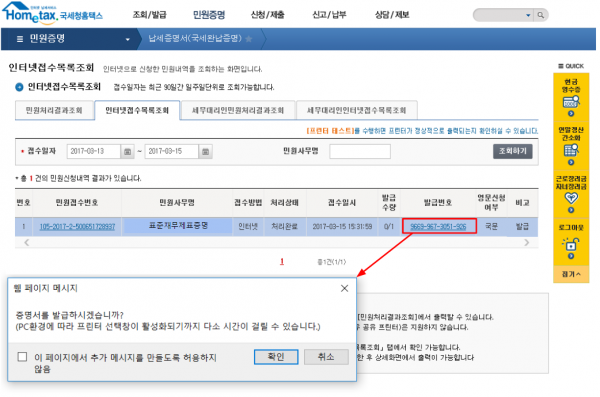This screenshot has width=600, height=397.
Task: Click the 조회하기 button
Action: [512, 151]
